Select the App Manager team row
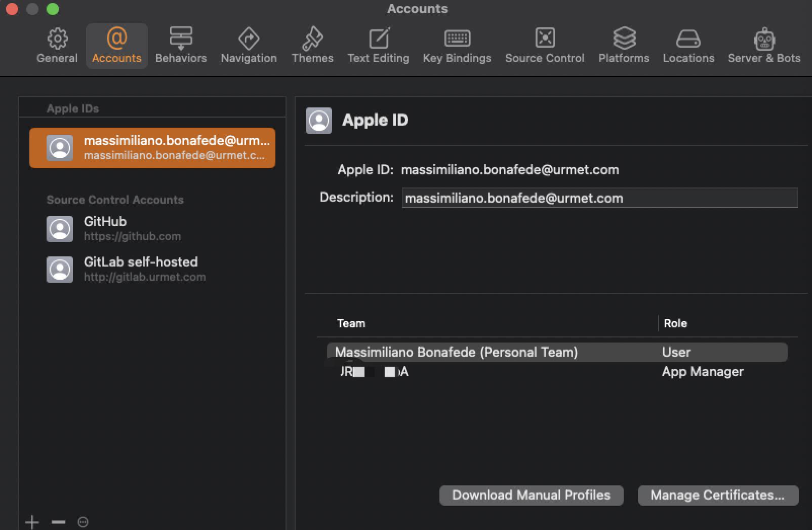Viewport: 812px width, 530px height. click(557, 371)
